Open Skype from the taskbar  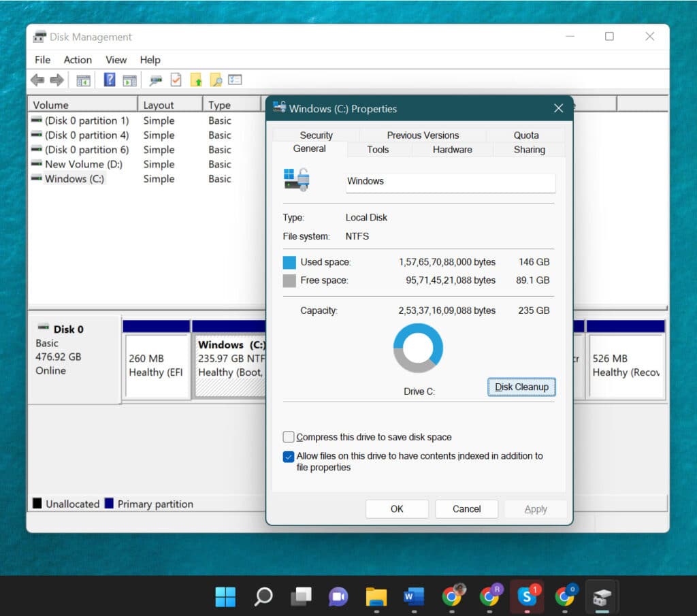pos(528,596)
